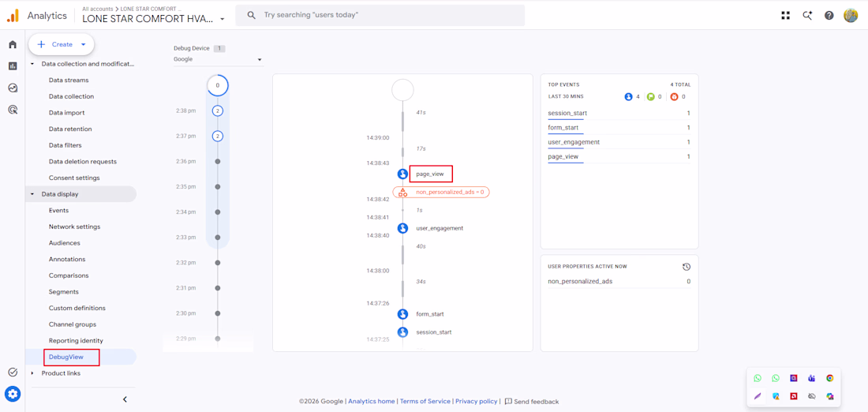Open Custom definitions
The height and width of the screenshot is (412, 868).
click(x=77, y=309)
